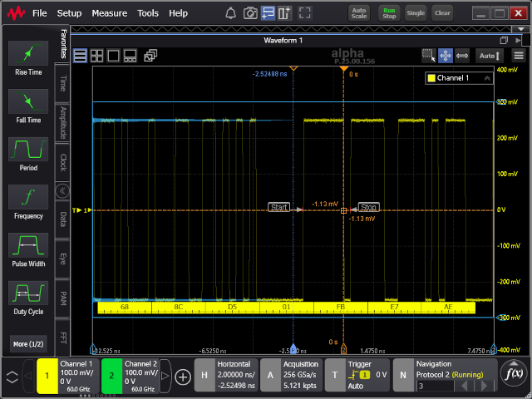
Task: Switch to the Amplitude side tab
Action: [63, 122]
